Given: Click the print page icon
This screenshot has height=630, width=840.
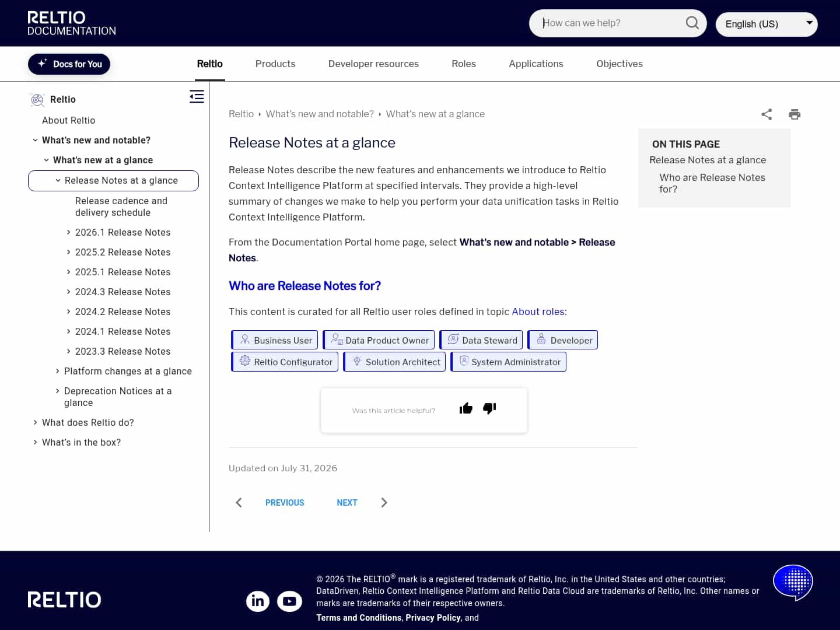Looking at the screenshot, I should coord(794,114).
